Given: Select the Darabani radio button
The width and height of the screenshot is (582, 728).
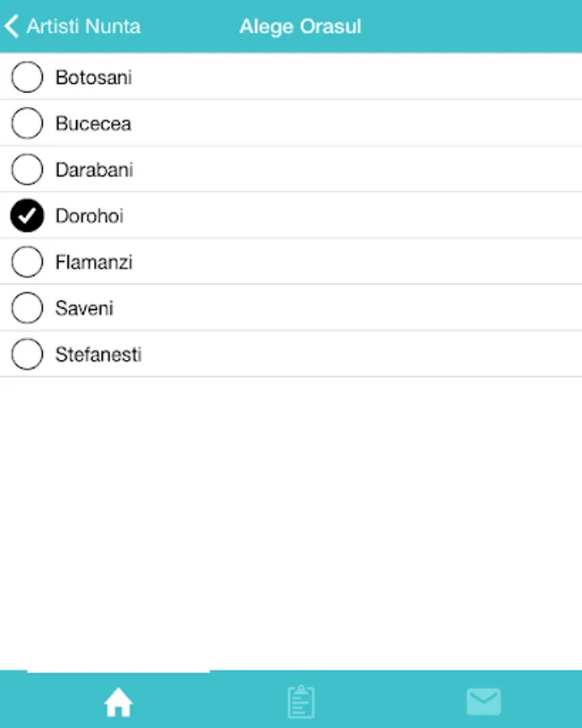Looking at the screenshot, I should click(x=28, y=170).
